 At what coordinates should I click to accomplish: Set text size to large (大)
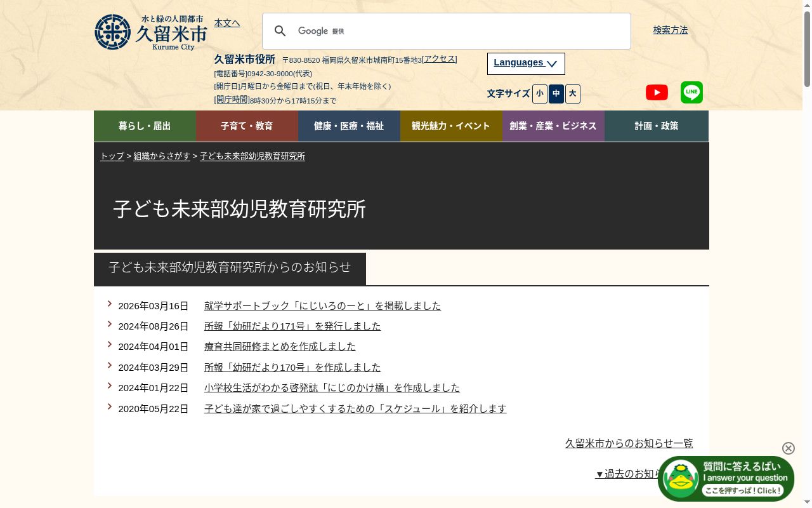tap(573, 94)
